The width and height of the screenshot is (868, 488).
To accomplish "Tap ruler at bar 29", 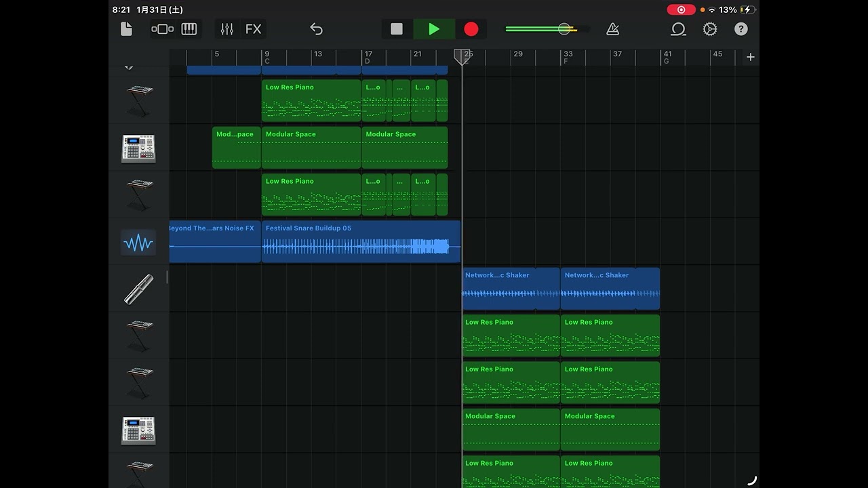I will (518, 54).
